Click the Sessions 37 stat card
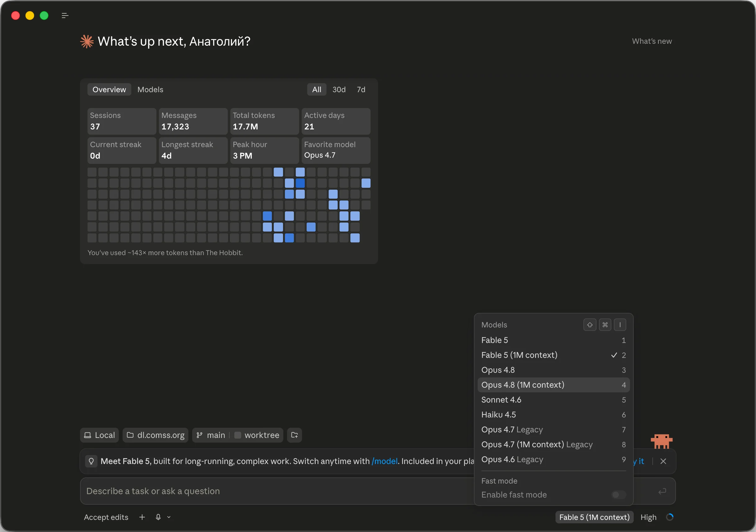The height and width of the screenshot is (532, 756). (x=122, y=121)
